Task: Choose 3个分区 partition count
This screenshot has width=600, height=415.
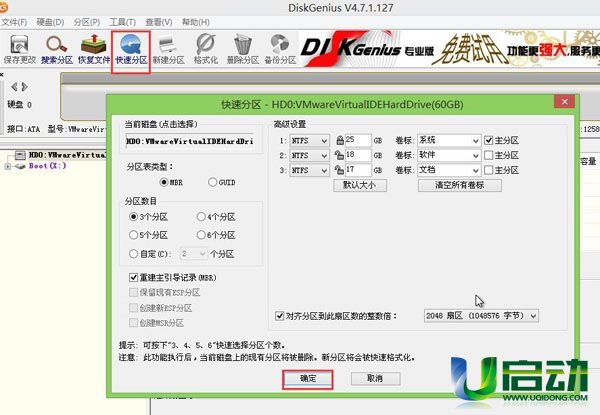Action: [x=133, y=217]
